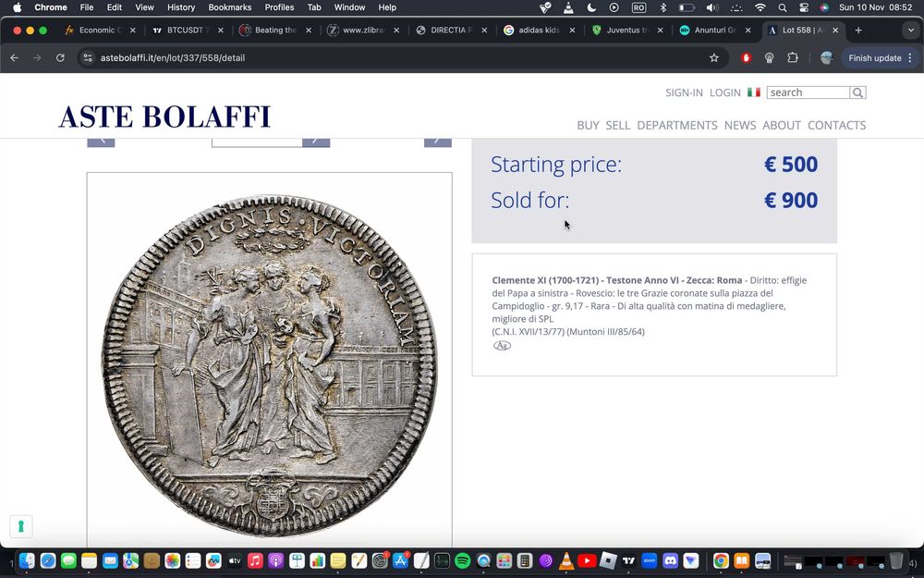Open the App Store in the Dock

401,560
